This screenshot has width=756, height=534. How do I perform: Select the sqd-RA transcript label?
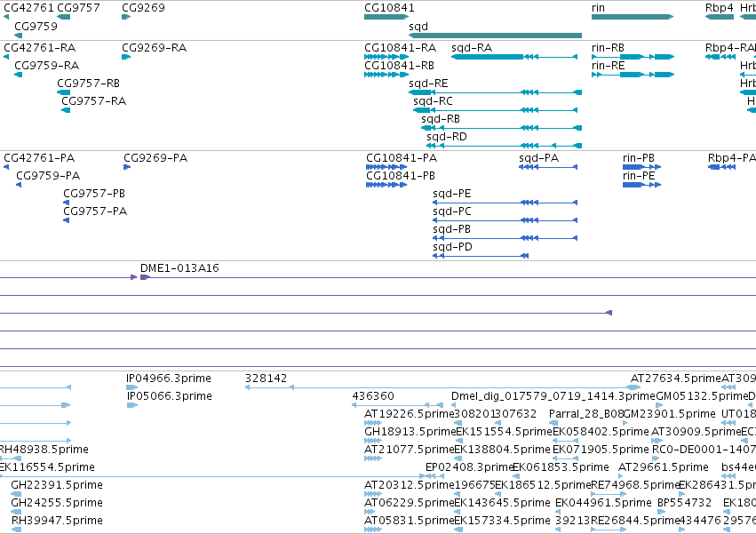click(472, 48)
